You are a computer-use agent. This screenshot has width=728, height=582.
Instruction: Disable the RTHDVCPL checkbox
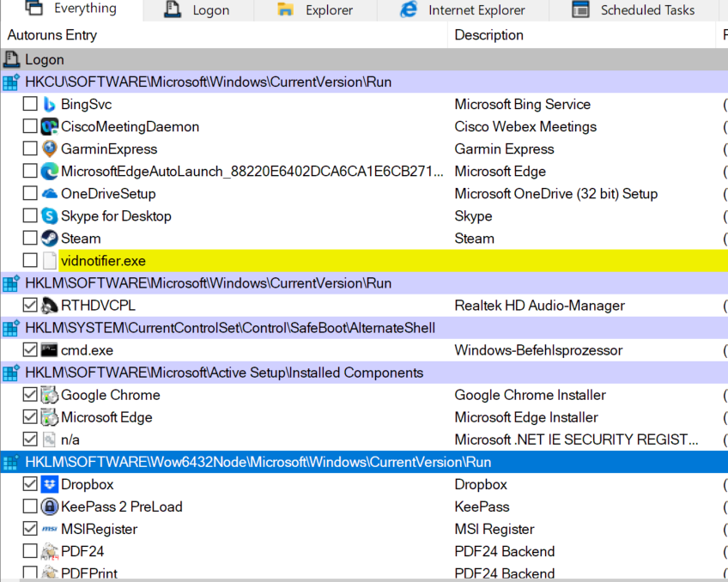[30, 305]
